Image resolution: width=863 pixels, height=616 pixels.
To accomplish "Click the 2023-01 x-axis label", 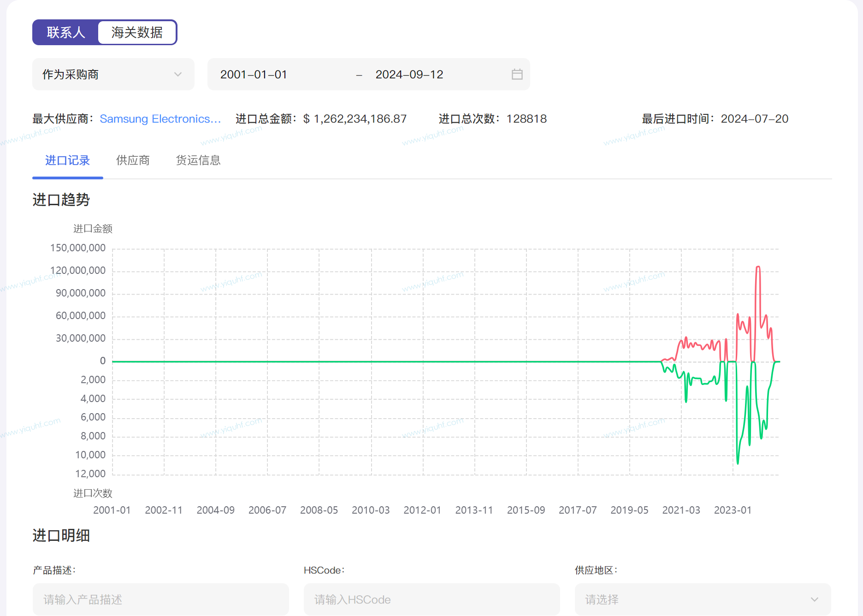I will [x=733, y=510].
